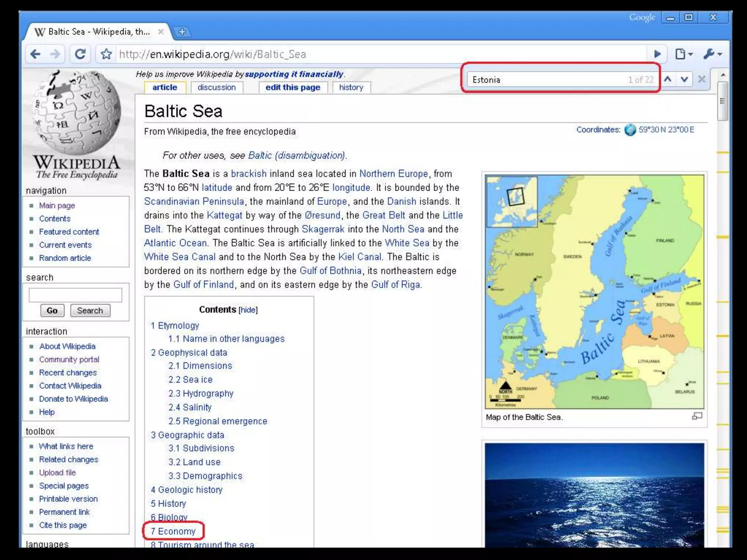
Task: Open the wrench settings menu
Action: coord(712,54)
